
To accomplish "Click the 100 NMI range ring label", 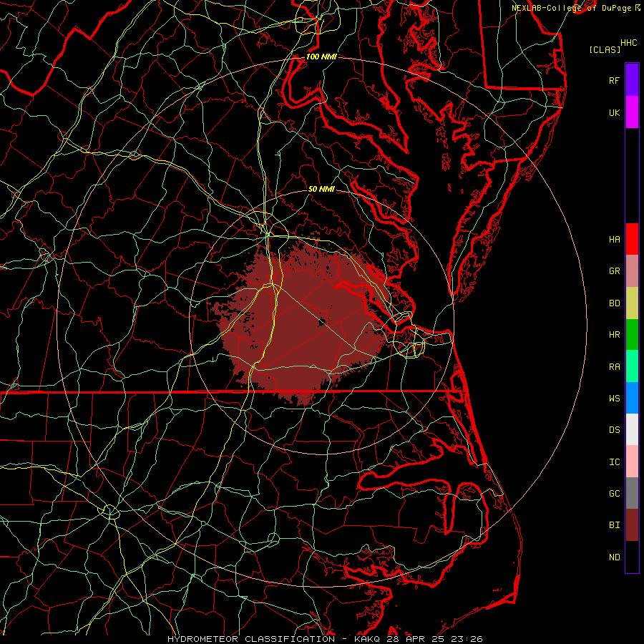I will pyautogui.click(x=321, y=57).
